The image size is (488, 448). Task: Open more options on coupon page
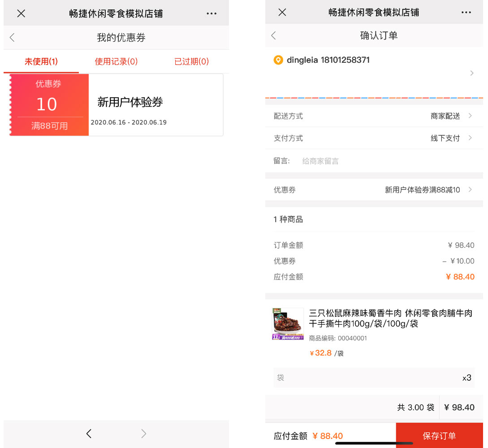point(212,13)
